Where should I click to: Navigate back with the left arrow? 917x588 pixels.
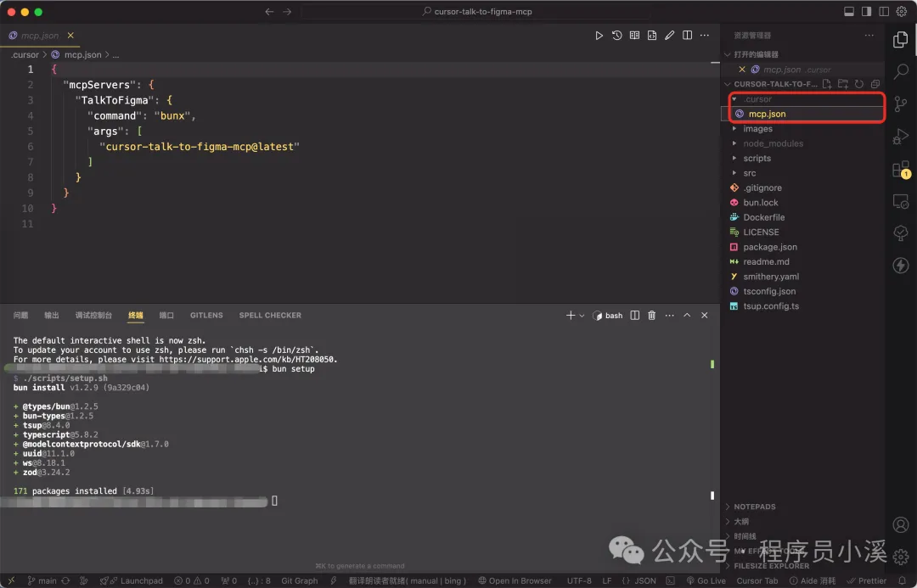point(270,12)
